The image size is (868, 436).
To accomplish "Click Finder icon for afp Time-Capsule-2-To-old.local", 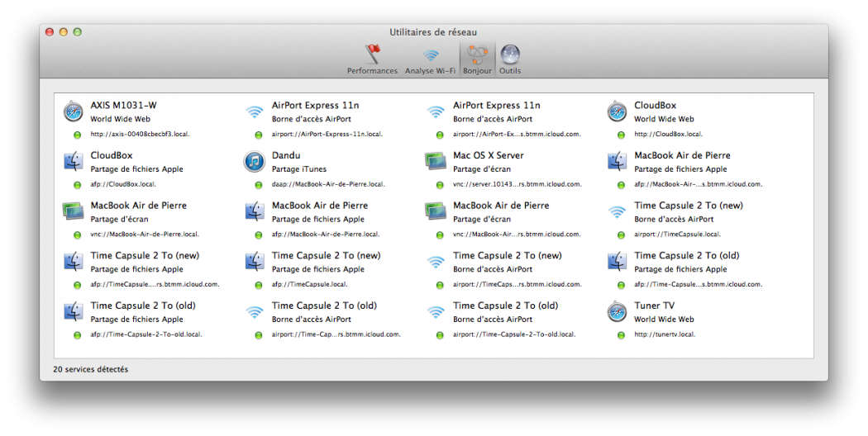I will point(73,311).
